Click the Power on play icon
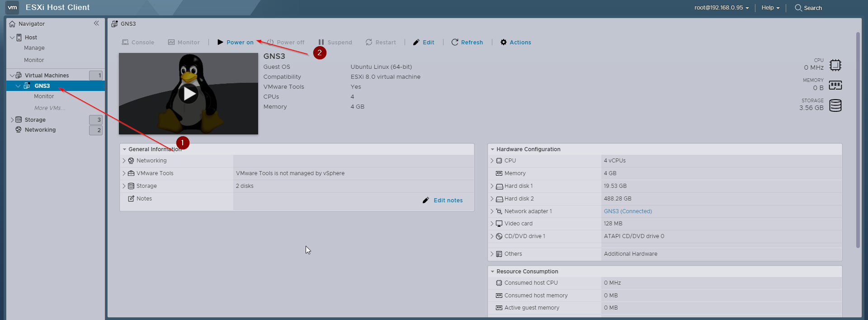The height and width of the screenshot is (320, 868). pyautogui.click(x=220, y=42)
